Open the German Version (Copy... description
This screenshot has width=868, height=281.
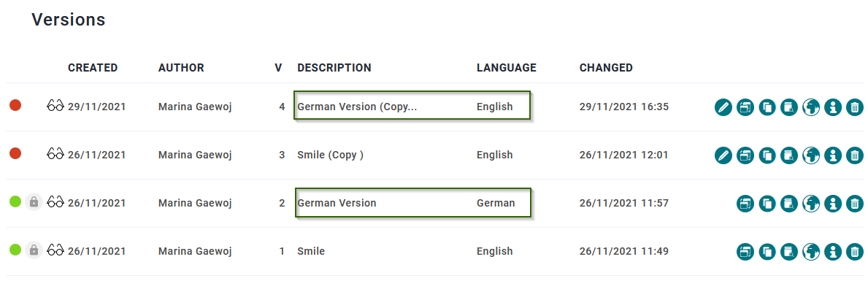(357, 107)
